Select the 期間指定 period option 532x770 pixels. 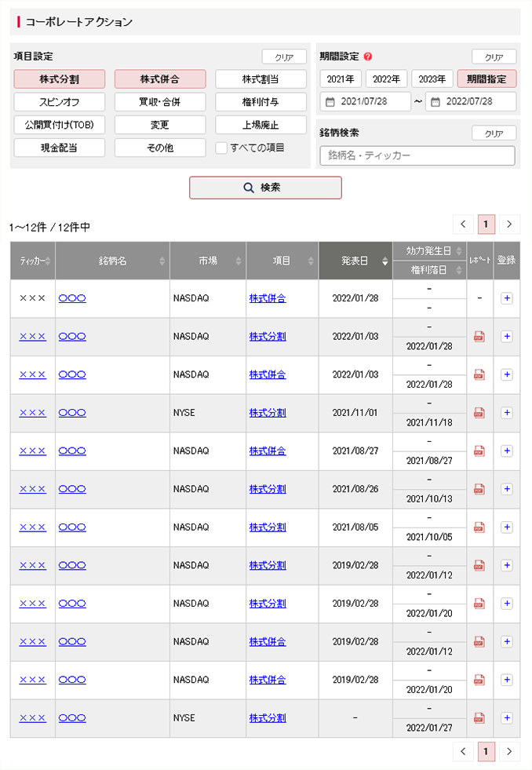pos(486,79)
